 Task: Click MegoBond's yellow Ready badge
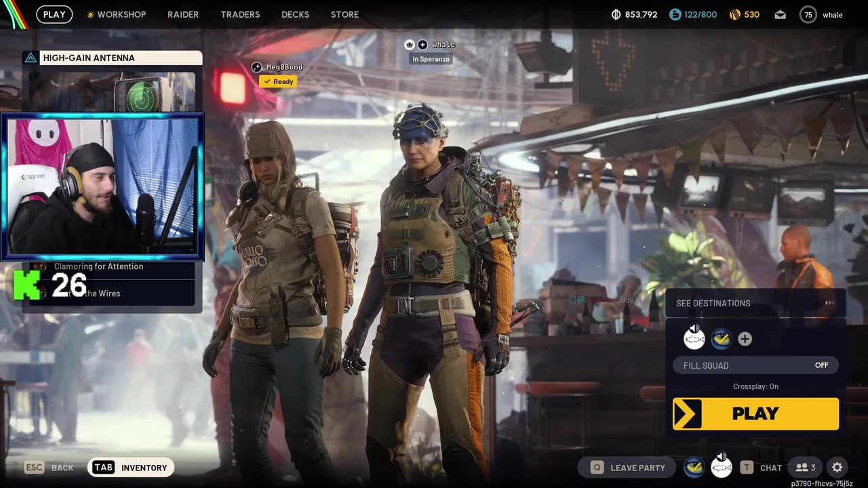tap(278, 81)
